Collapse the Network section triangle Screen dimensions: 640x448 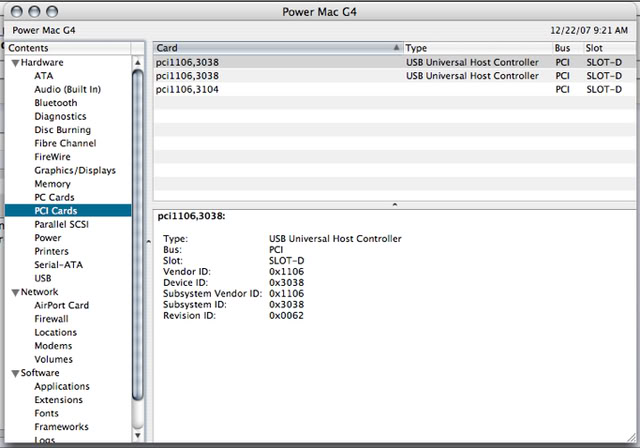tap(16, 293)
